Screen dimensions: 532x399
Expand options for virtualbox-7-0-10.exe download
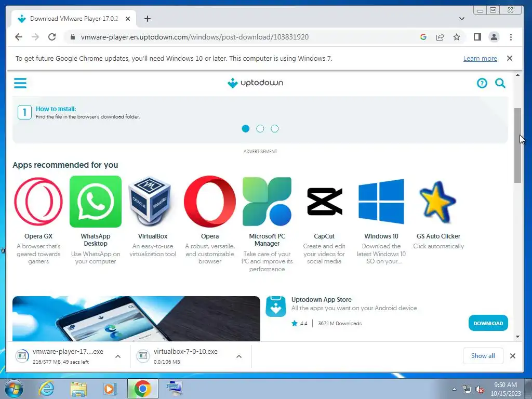coord(239,356)
